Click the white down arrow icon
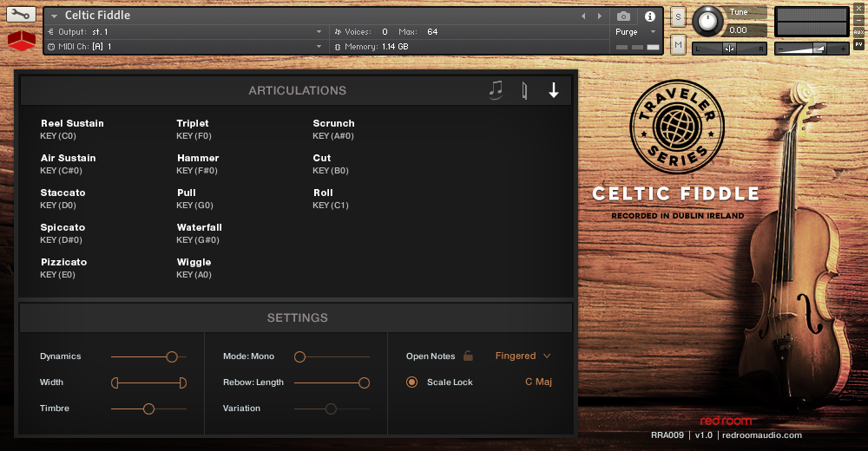 tap(554, 90)
